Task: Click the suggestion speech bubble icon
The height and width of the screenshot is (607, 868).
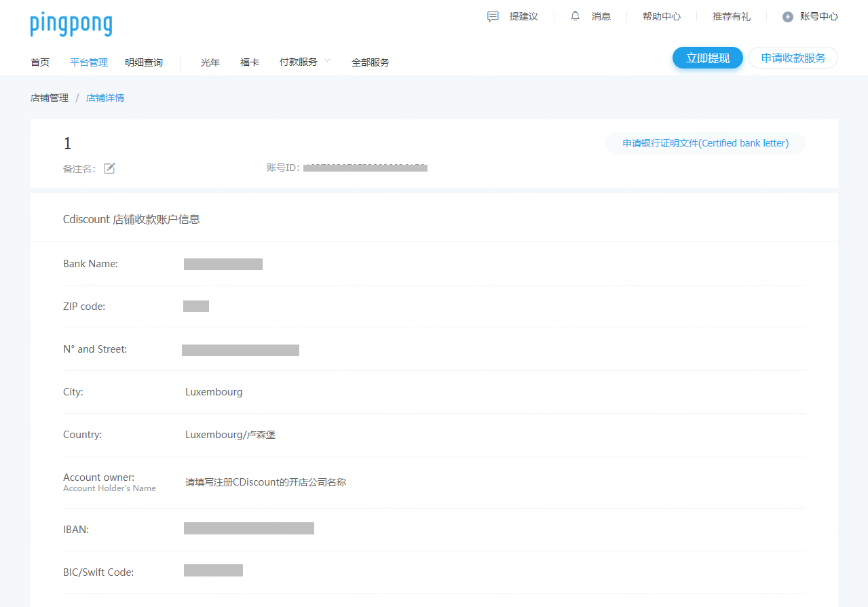Action: click(493, 16)
